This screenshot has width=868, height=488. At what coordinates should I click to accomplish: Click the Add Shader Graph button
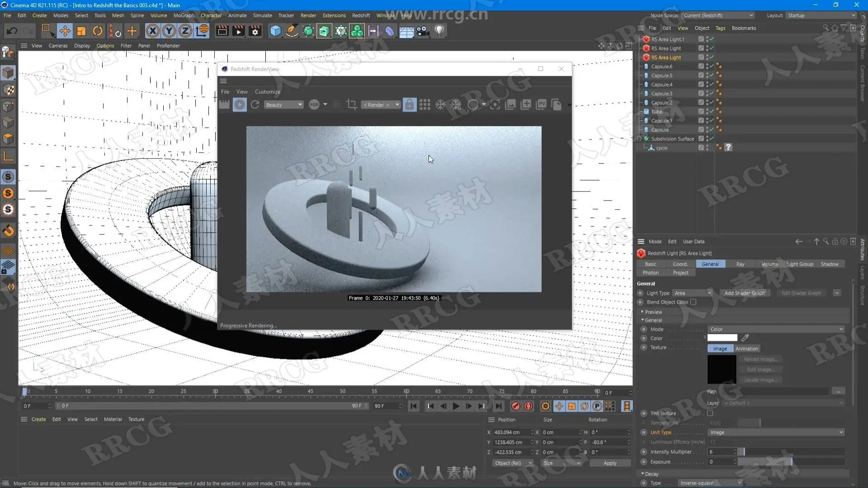coord(744,293)
